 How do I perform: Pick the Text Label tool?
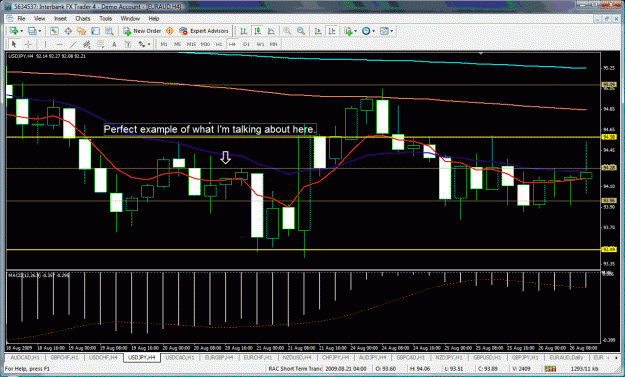click(128, 44)
